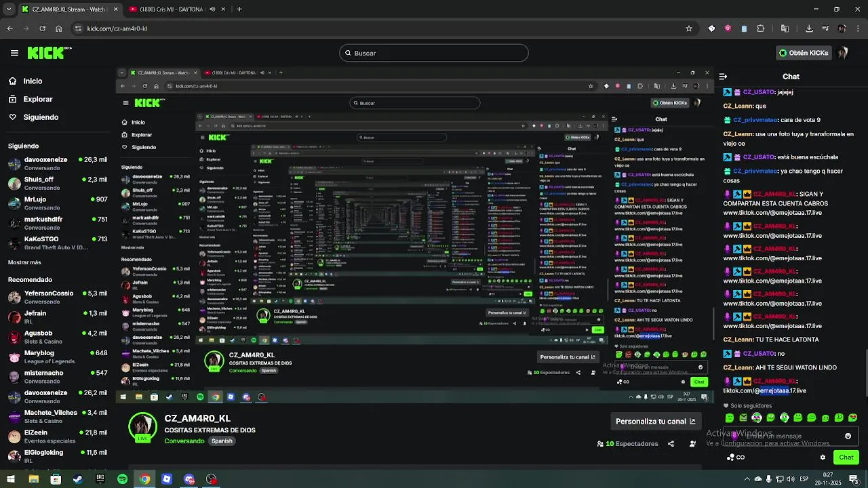
Task: Collapse the chat panel arrow icon
Action: (x=723, y=77)
